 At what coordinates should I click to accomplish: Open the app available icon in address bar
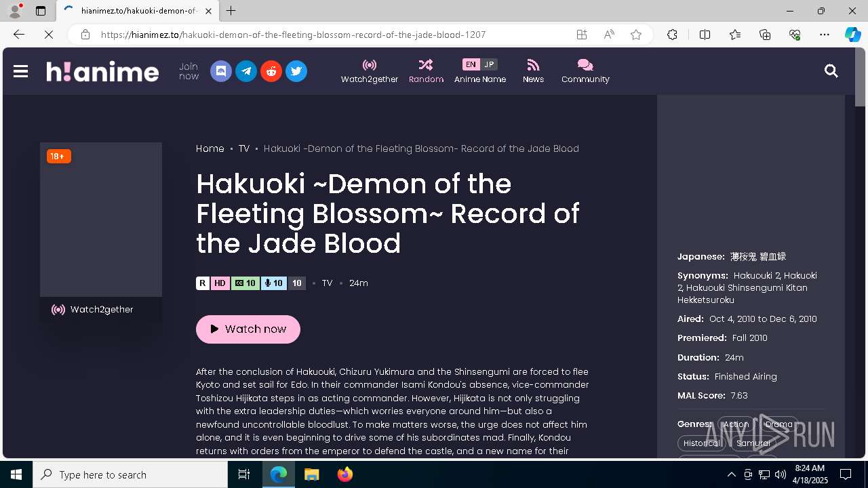pos(582,35)
